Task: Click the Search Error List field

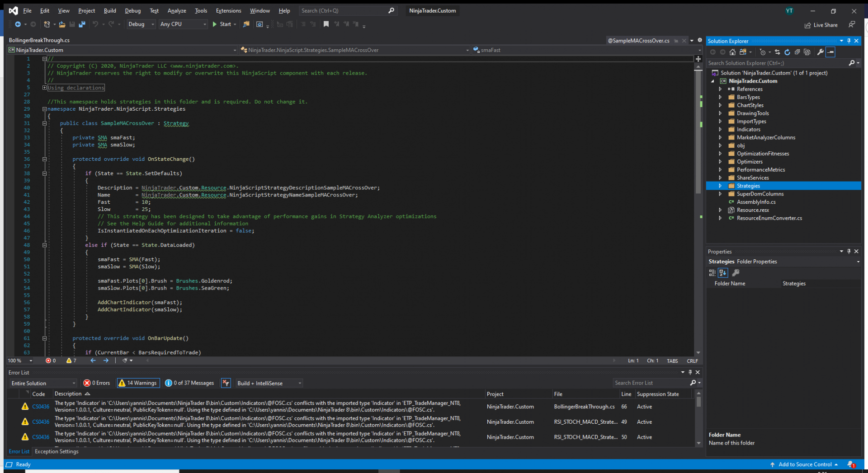Action: point(651,383)
